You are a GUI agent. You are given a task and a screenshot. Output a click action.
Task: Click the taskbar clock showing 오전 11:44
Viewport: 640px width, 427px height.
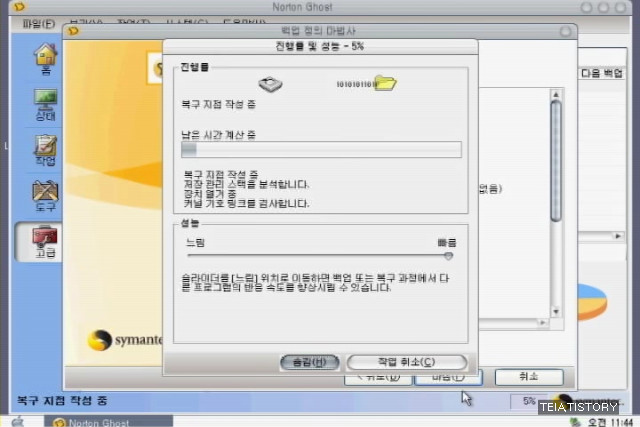point(610,422)
